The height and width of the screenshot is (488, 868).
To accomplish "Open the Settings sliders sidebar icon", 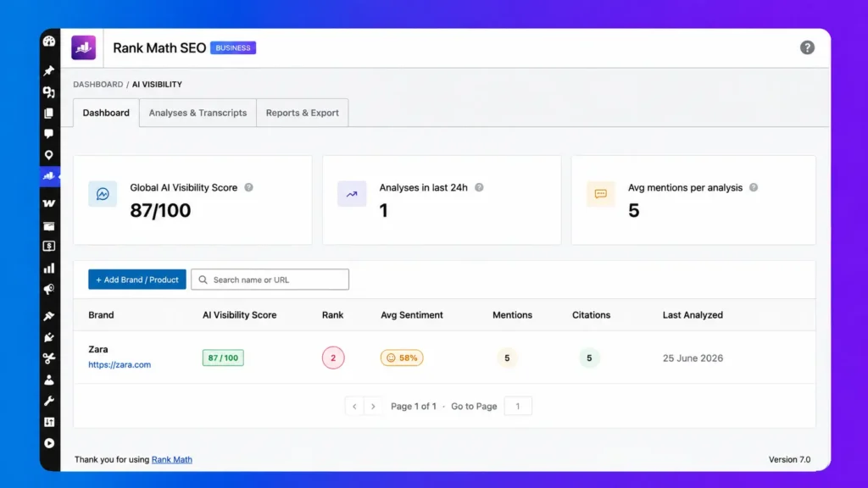I will 49,422.
